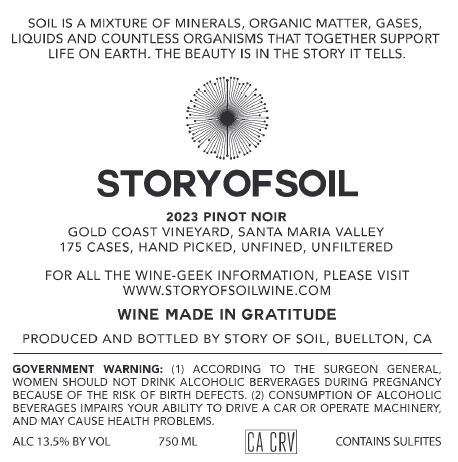Screen dimensions: 458x462
Task: Click the Gold Coast Vineyard line
Action: [226, 232]
